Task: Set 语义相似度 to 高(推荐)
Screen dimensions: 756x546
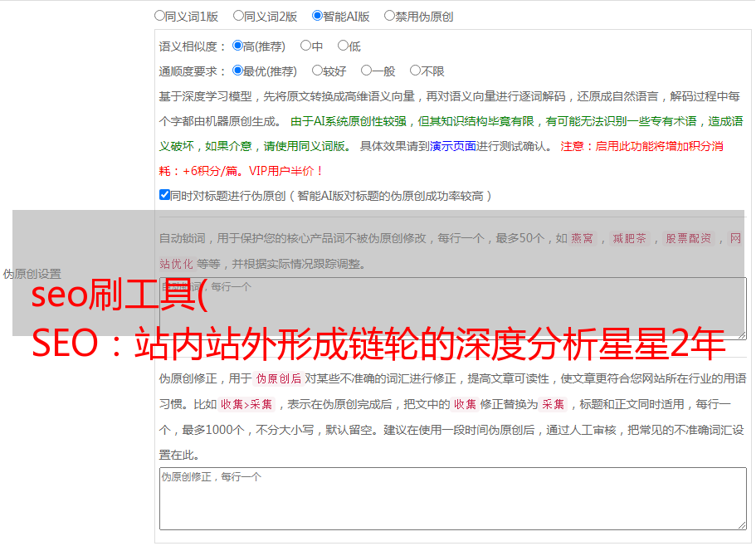Action: point(237,46)
